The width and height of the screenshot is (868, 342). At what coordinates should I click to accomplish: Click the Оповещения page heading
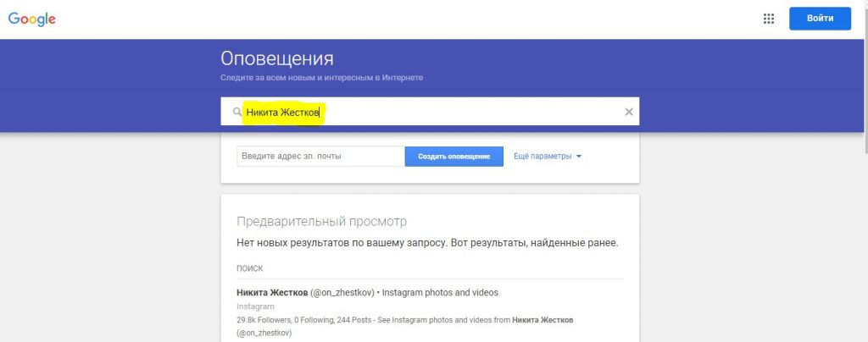(277, 58)
